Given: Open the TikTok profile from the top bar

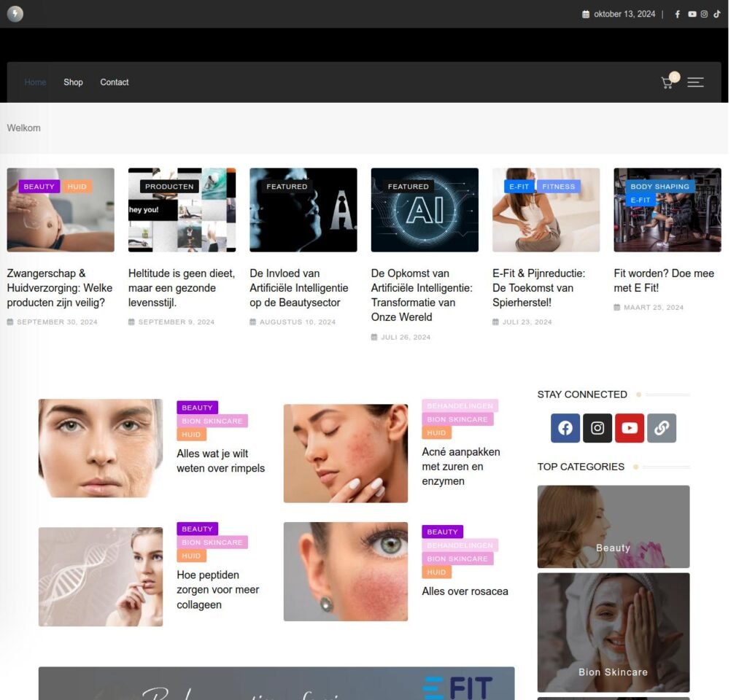Looking at the screenshot, I should tap(716, 13).
